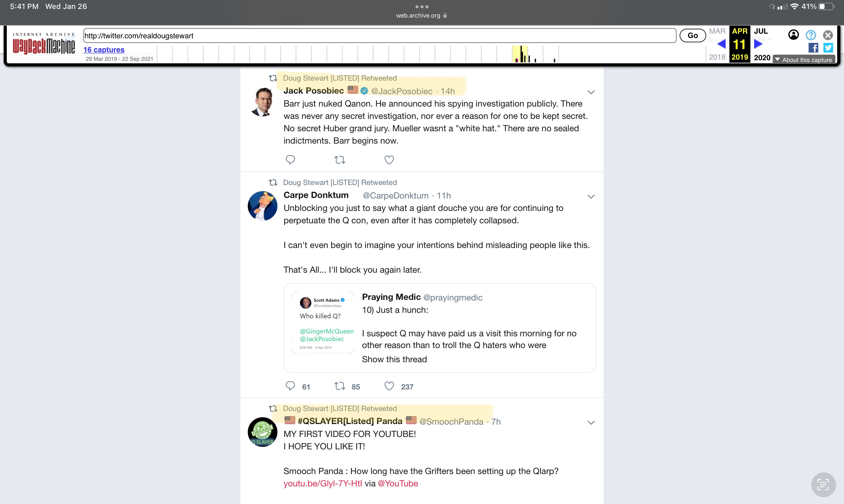Open @YouTube mention link
Image resolution: width=844 pixels, height=504 pixels.
tap(398, 484)
